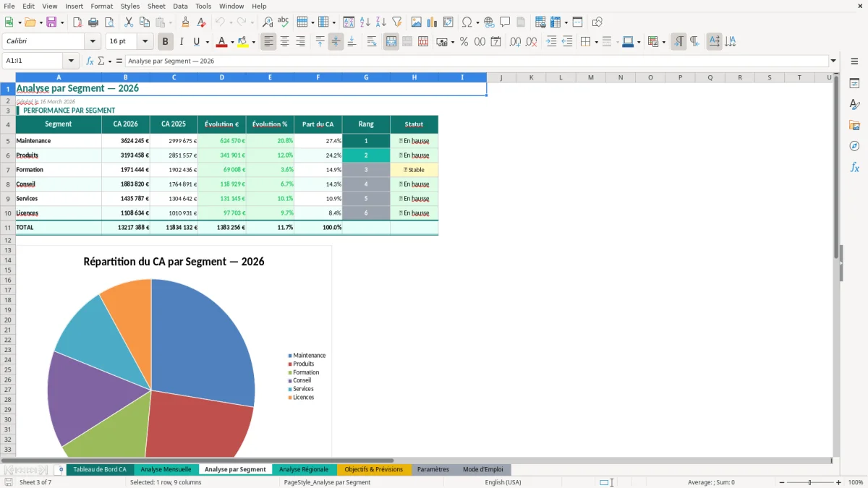Click the zoom in plus button
Image resolution: width=868 pixels, height=488 pixels.
click(838, 482)
